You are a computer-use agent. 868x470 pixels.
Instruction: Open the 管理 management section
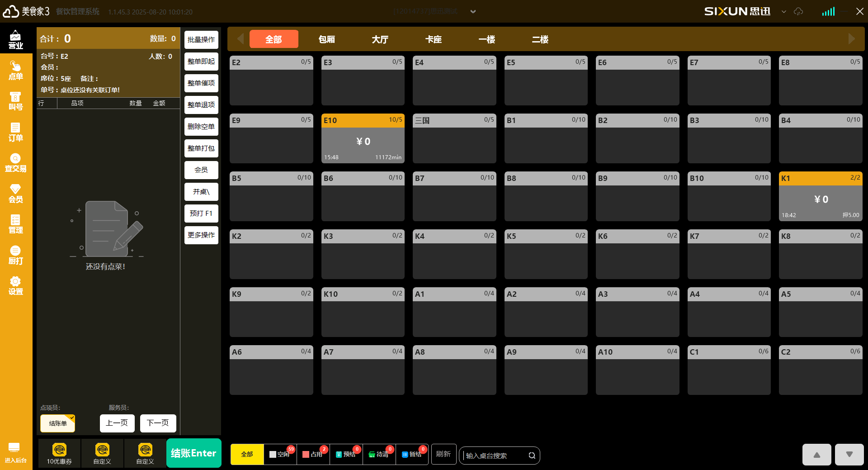coord(16,224)
